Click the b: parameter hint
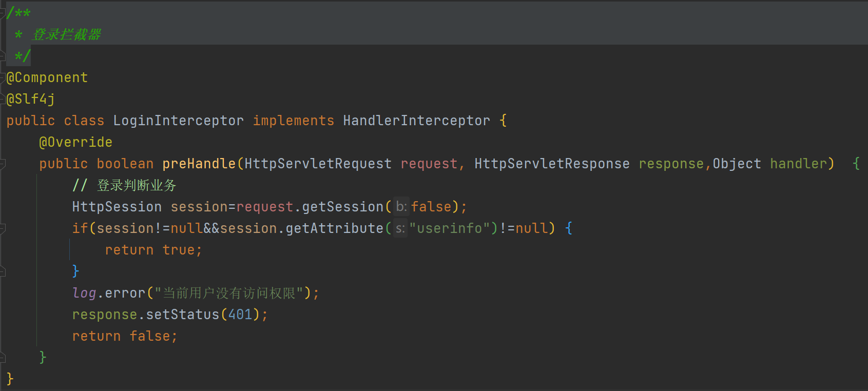The width and height of the screenshot is (868, 391). coord(401,207)
